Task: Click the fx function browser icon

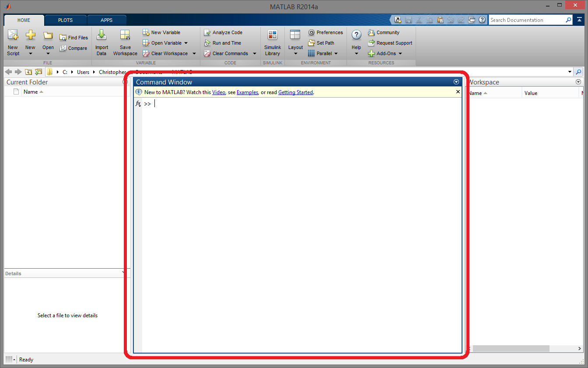Action: (138, 104)
